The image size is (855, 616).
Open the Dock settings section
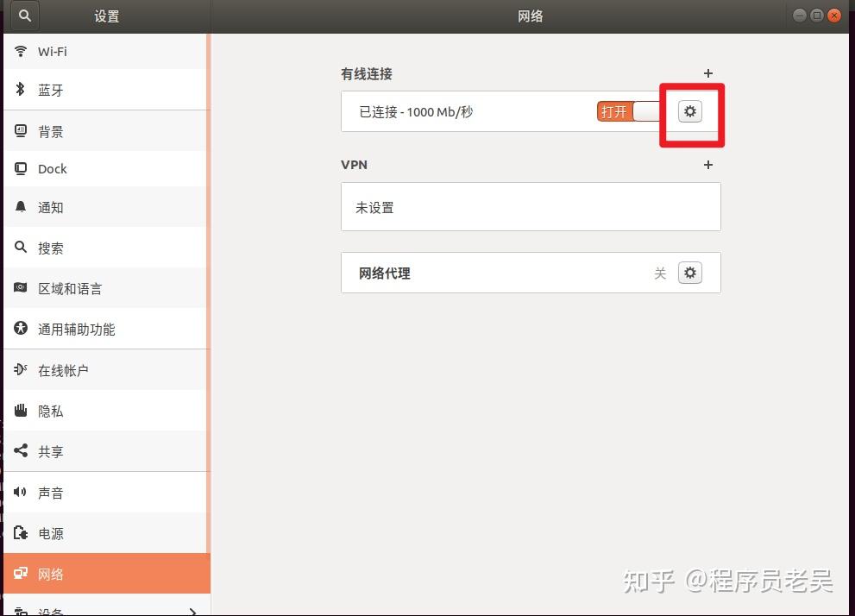pyautogui.click(x=52, y=168)
